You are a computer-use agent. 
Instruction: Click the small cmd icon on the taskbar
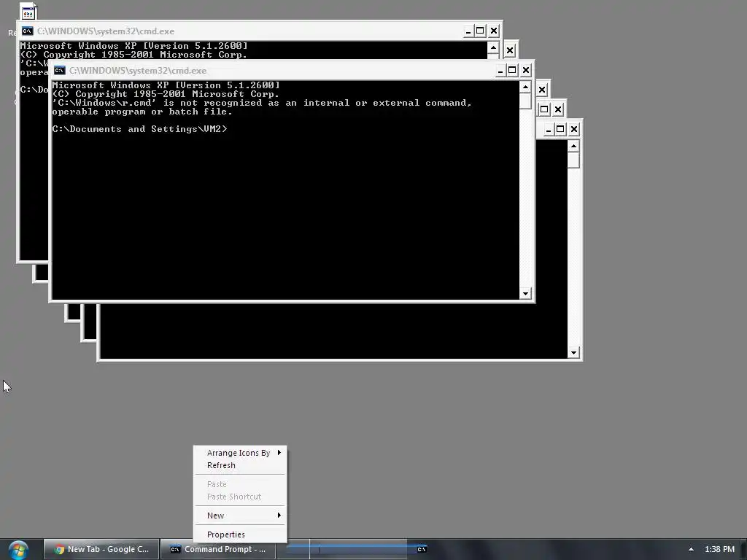click(422, 549)
